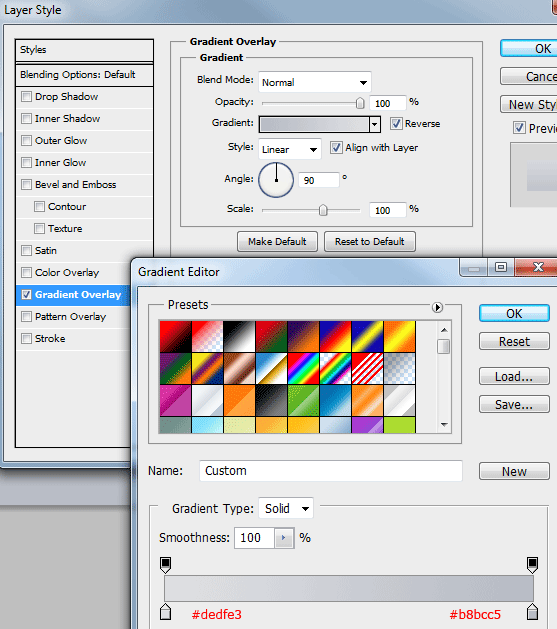
Task: Click the Angle dial control
Action: tap(276, 180)
